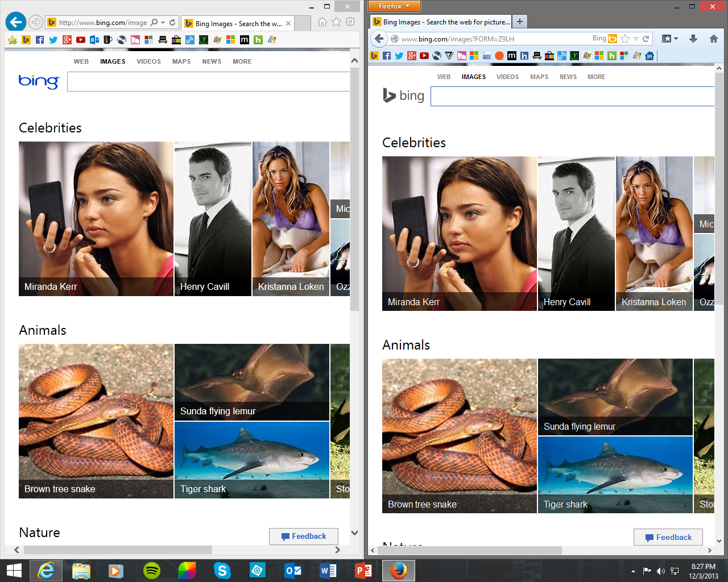Image resolution: width=728 pixels, height=582 pixels.
Task: Open the Facebook bookmark in Firefox toolbar
Action: point(386,55)
